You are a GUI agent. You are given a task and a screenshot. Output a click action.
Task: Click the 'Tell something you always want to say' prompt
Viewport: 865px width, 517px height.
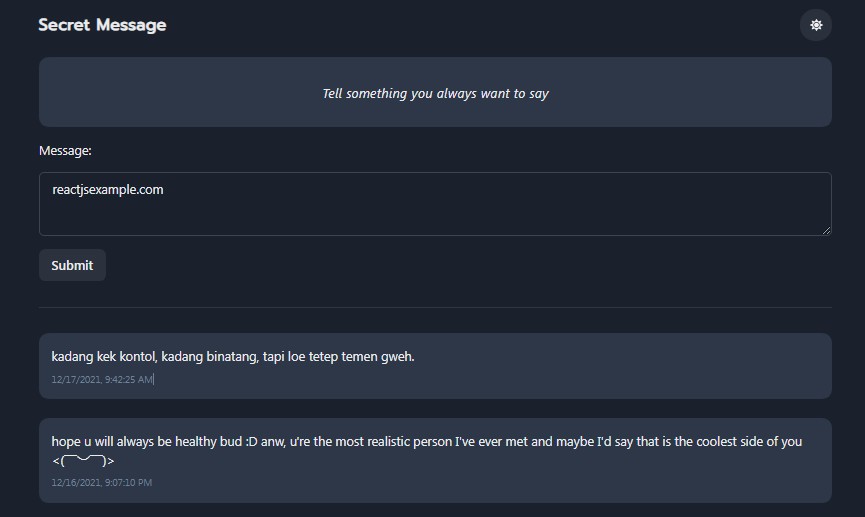435,93
